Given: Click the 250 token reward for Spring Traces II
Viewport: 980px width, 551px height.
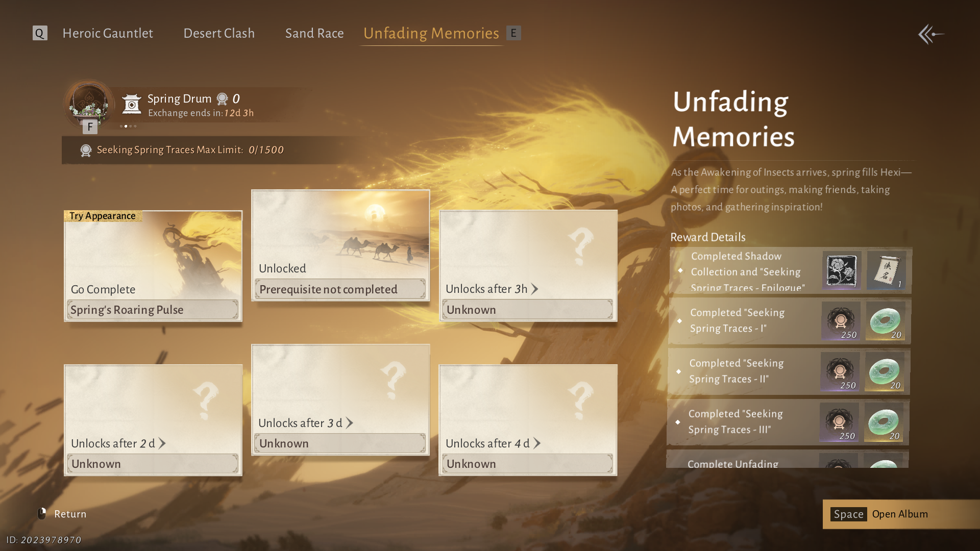Looking at the screenshot, I should (x=840, y=372).
